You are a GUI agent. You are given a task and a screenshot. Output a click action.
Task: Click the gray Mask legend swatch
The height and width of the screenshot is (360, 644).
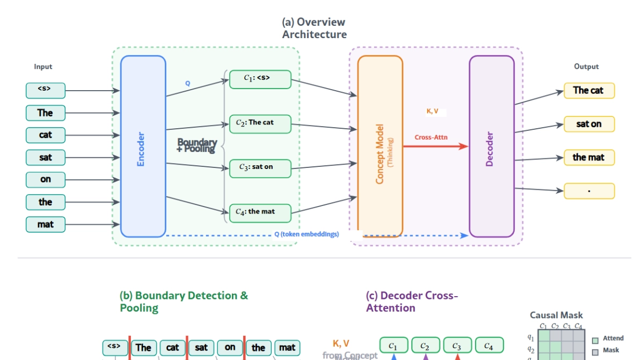tap(595, 351)
